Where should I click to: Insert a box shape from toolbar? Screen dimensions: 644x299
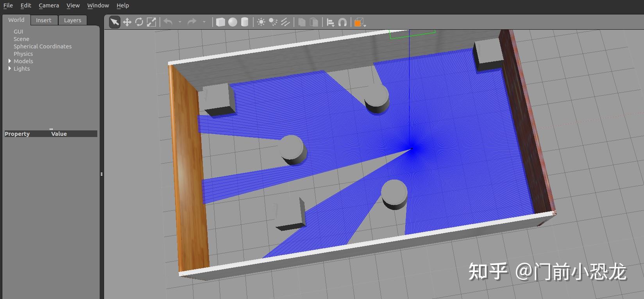coord(220,22)
